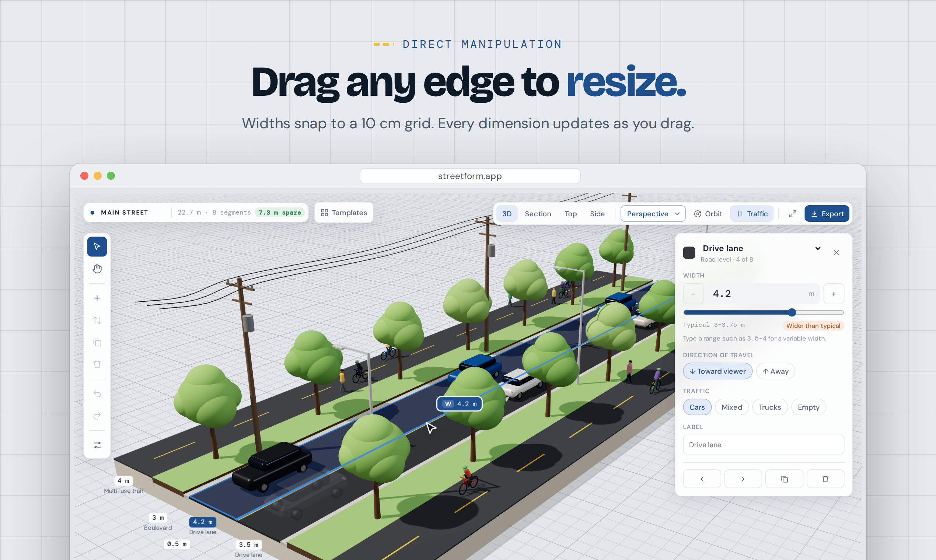936x560 pixels.
Task: Pause the Traffic animation toggle
Action: [x=752, y=214]
